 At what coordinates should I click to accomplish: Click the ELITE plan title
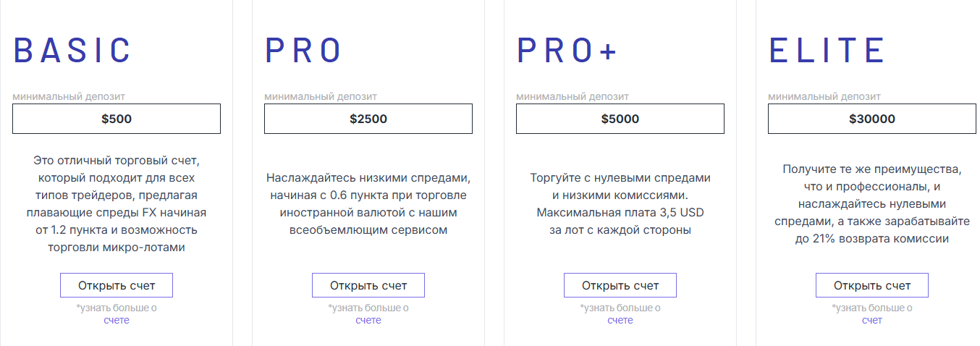tap(827, 50)
